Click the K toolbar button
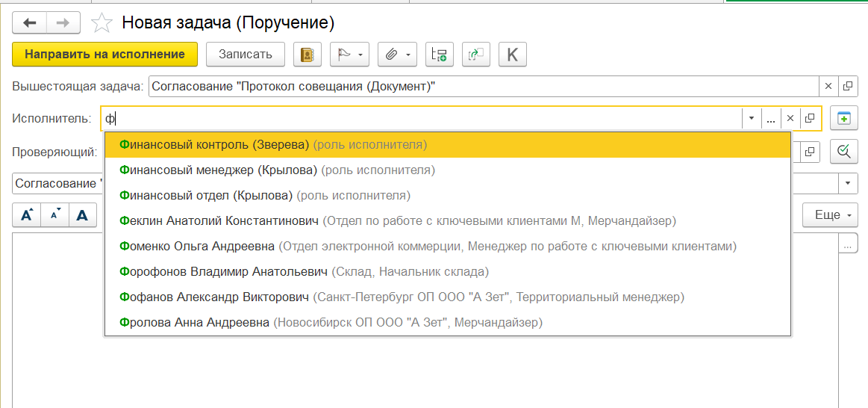868x408 pixels. [512, 55]
